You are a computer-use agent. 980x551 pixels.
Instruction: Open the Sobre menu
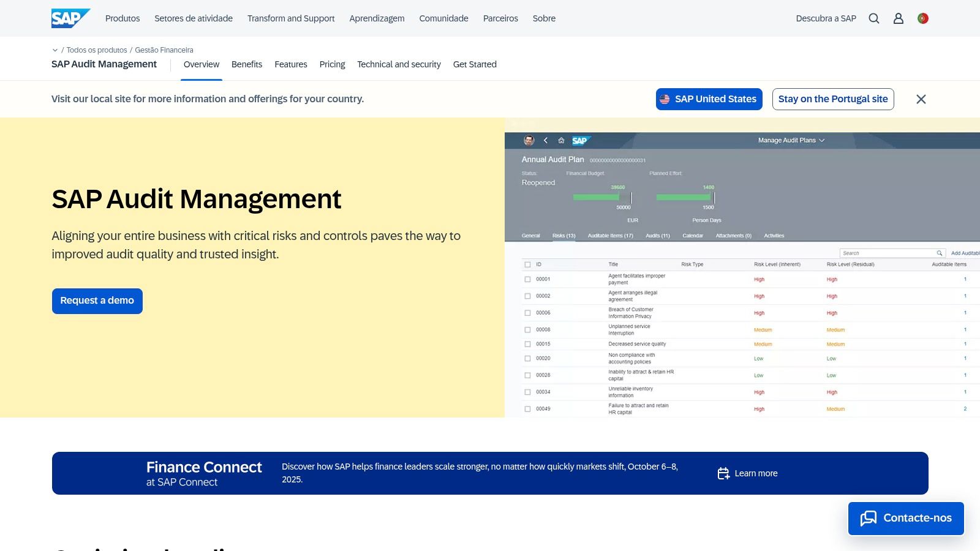[544, 18]
